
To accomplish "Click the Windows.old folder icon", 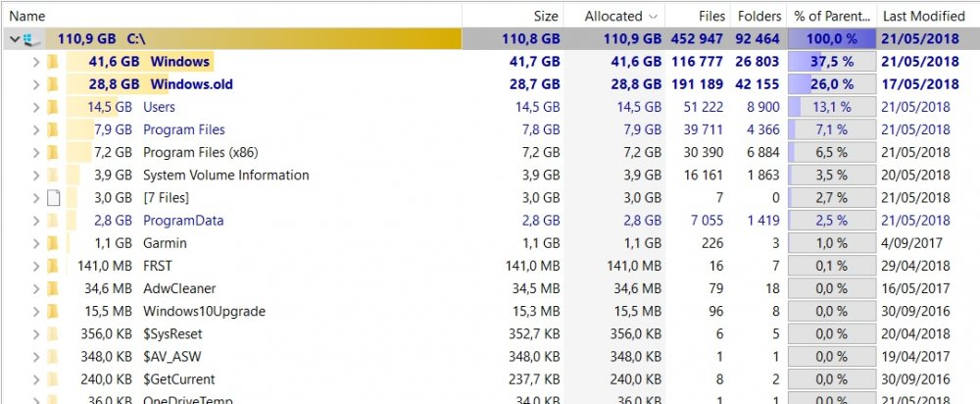I will tap(53, 84).
